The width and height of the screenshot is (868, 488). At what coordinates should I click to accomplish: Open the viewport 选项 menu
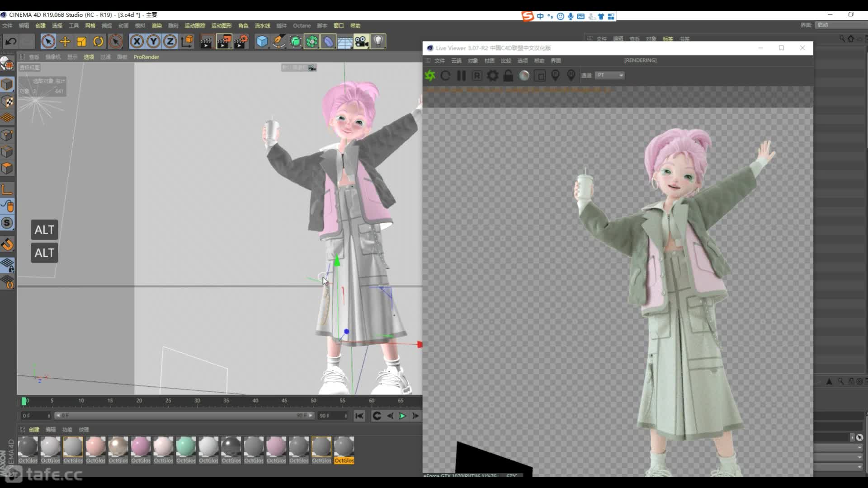click(89, 57)
